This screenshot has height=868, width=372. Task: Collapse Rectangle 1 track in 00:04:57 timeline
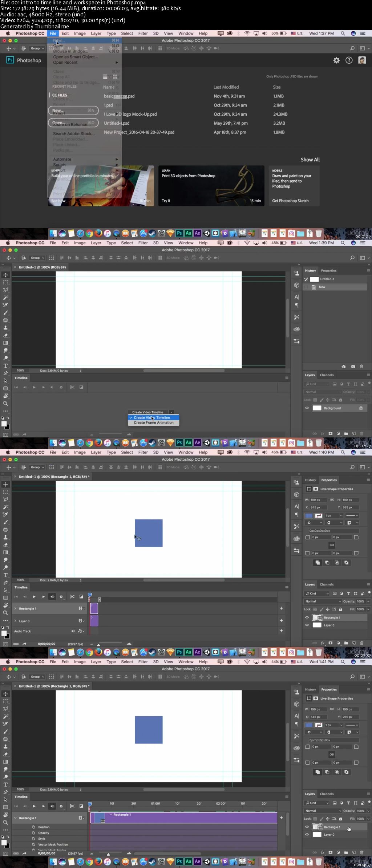pos(15,818)
